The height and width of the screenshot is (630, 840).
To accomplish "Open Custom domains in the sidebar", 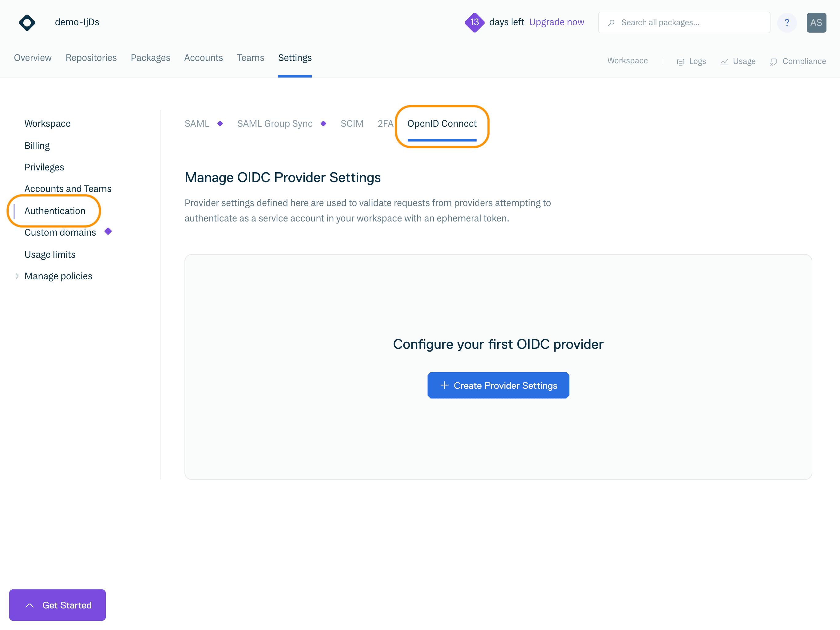I will point(60,233).
